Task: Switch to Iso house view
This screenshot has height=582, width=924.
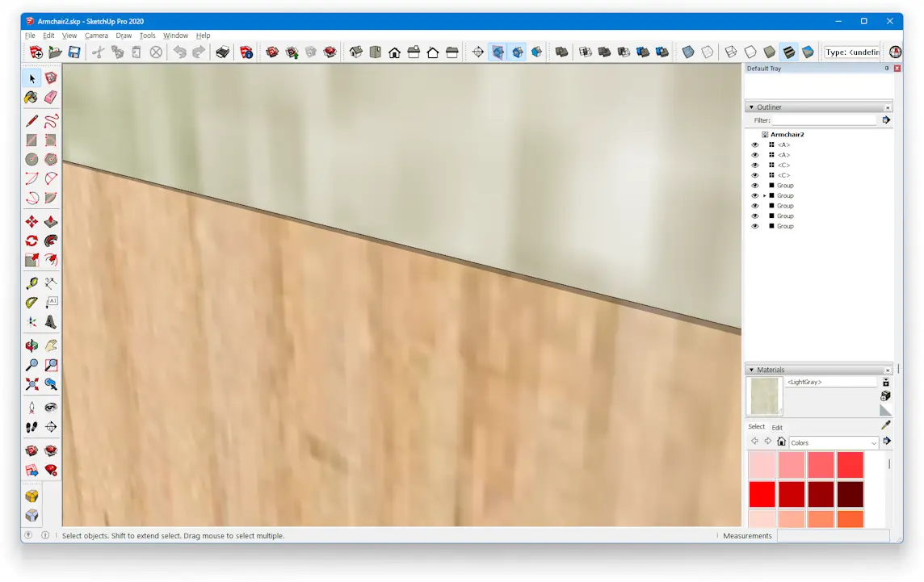Action: (356, 52)
